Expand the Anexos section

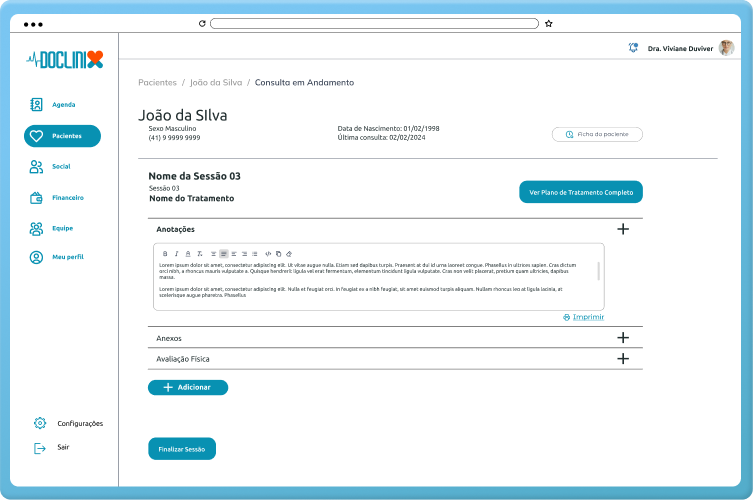623,338
